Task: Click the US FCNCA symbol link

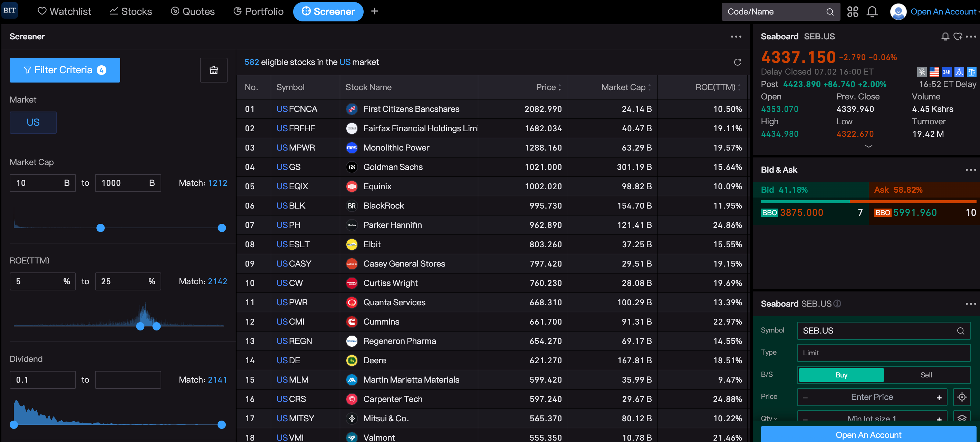Action: click(x=297, y=109)
